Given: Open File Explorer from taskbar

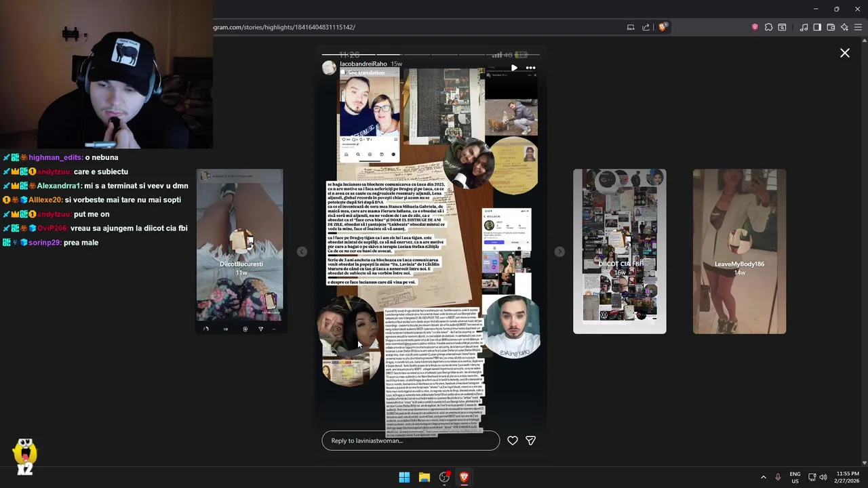Looking at the screenshot, I should [x=425, y=477].
